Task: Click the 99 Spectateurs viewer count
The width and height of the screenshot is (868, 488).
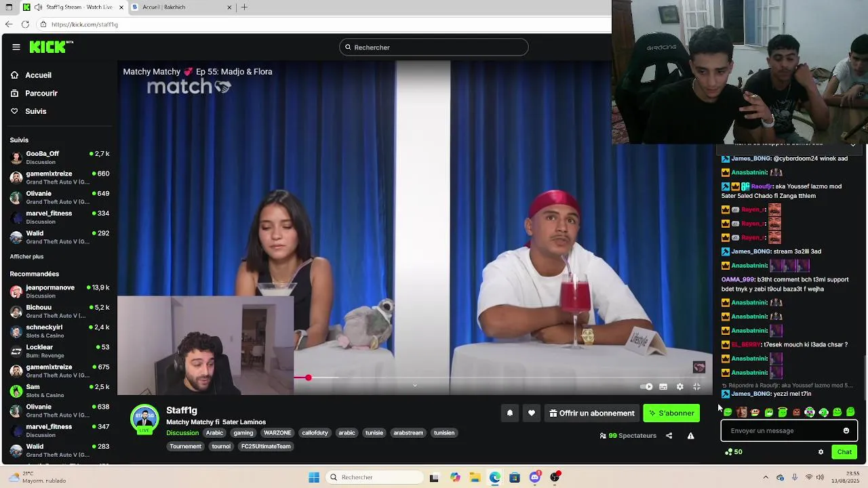Action: coord(628,436)
